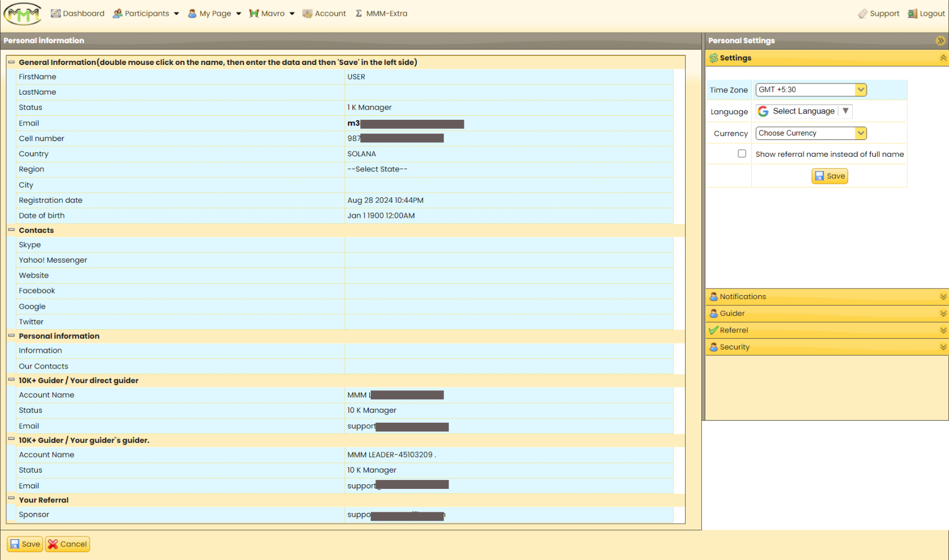Expand the Referrel accordion chevron
Viewport: 949px width, 560px height.
tap(943, 330)
